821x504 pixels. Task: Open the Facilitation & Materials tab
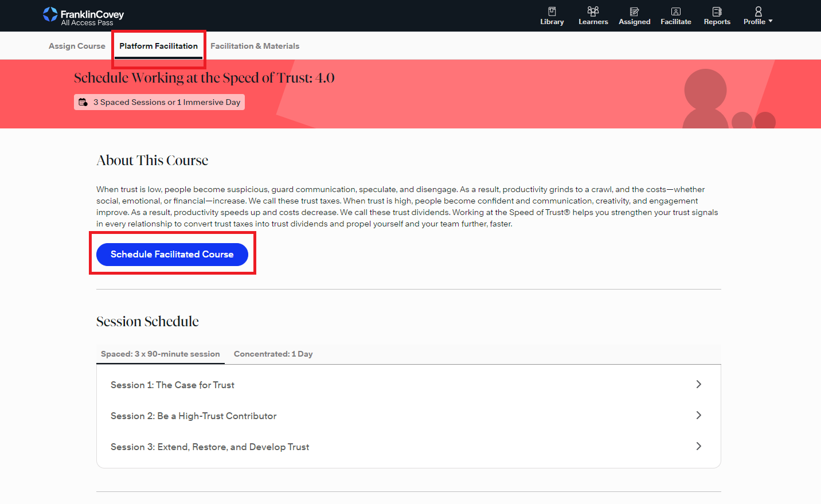coord(255,46)
